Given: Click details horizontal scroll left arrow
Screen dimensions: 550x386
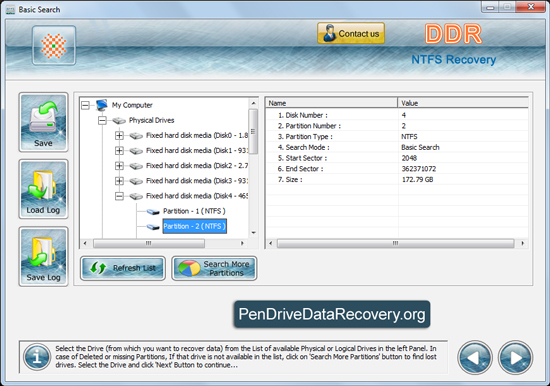Looking at the screenshot, I should (x=270, y=243).
